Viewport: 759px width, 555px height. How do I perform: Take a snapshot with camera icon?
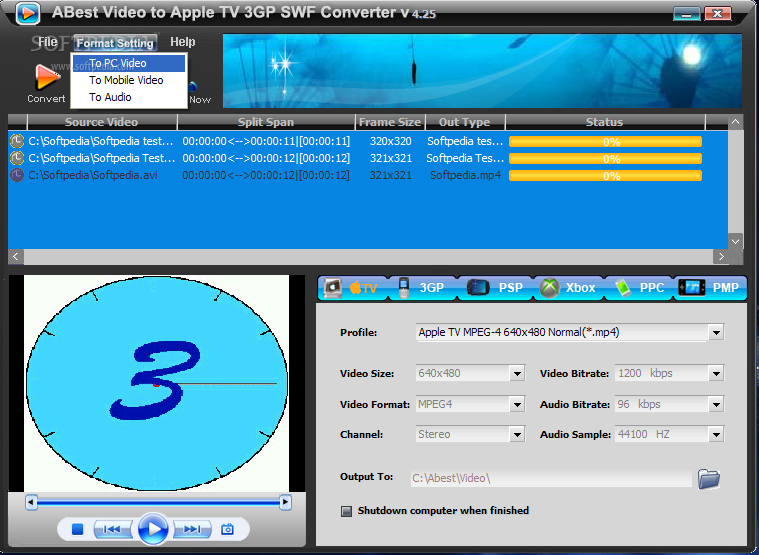(x=227, y=529)
